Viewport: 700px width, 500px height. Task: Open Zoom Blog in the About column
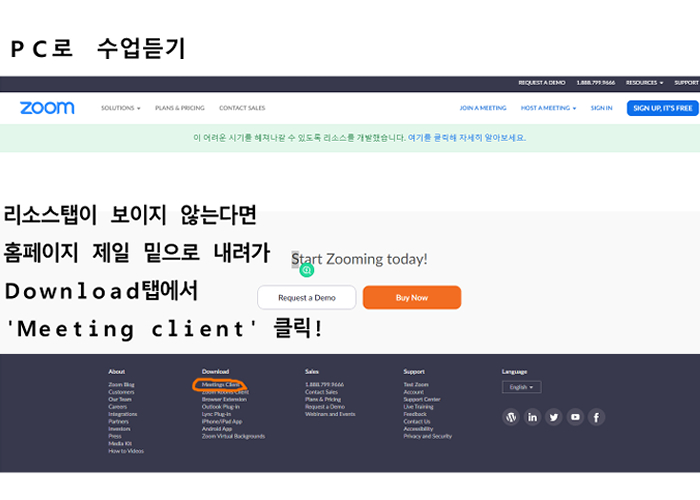[x=121, y=384]
